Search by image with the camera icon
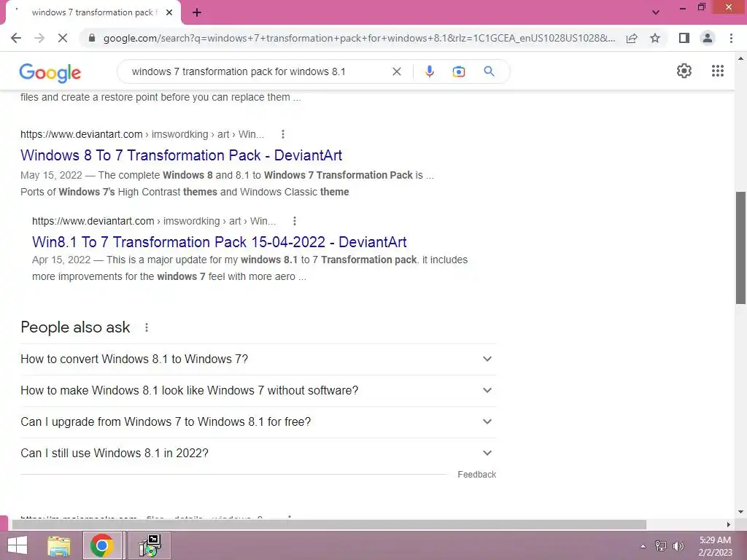The width and height of the screenshot is (747, 560). (458, 71)
